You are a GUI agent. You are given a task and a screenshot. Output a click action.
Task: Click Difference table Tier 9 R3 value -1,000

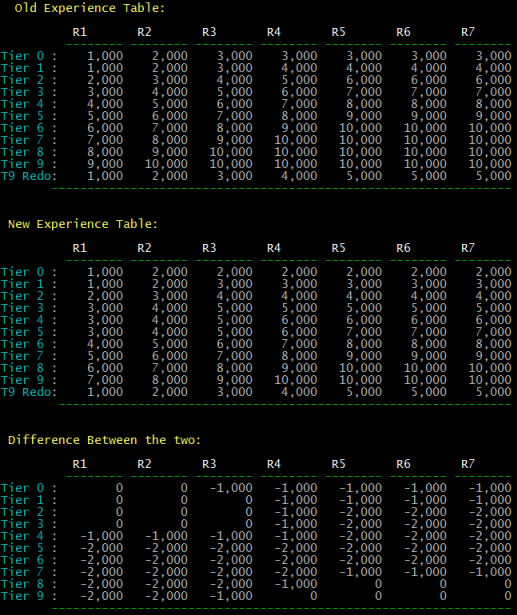click(x=231, y=596)
